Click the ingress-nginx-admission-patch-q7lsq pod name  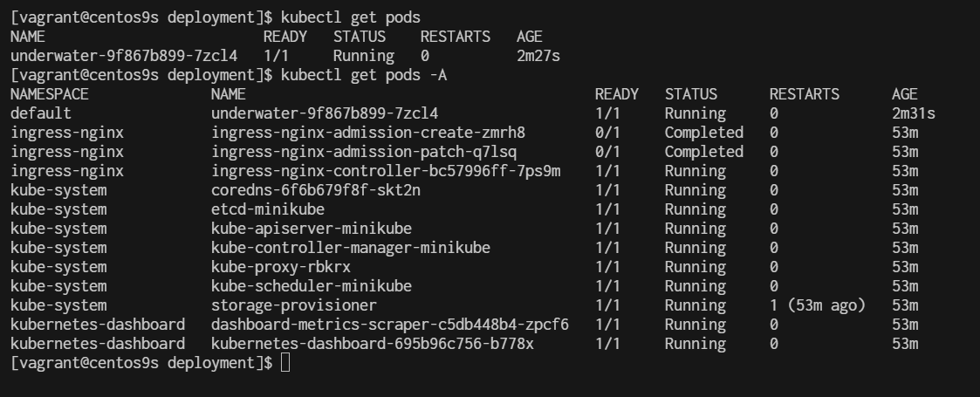364,152
